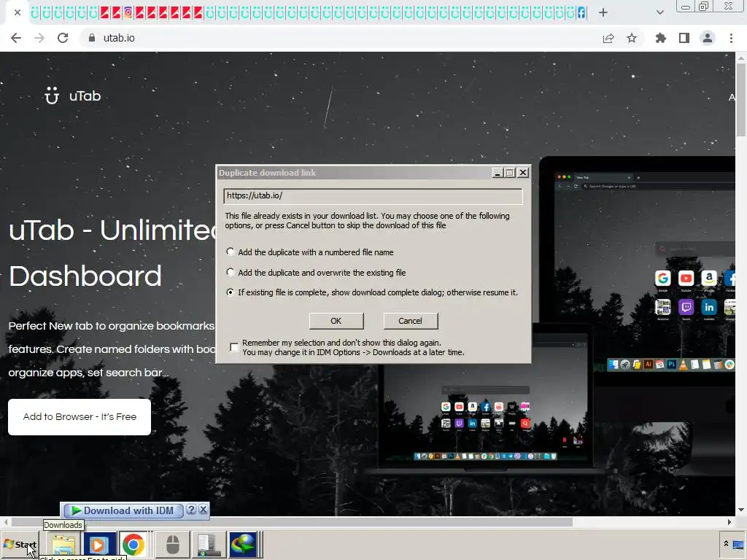Click Add to Browser - It's Free

80,416
